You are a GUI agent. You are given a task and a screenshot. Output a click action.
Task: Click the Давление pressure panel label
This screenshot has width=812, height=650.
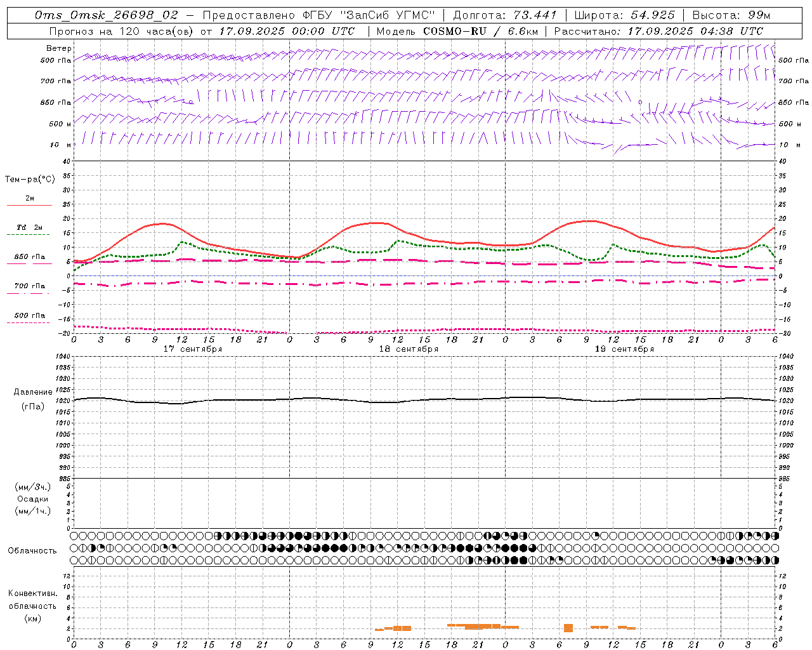pos(33,392)
